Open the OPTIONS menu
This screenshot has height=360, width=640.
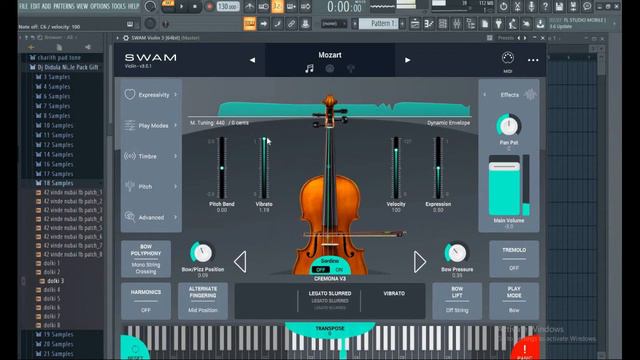[100, 6]
